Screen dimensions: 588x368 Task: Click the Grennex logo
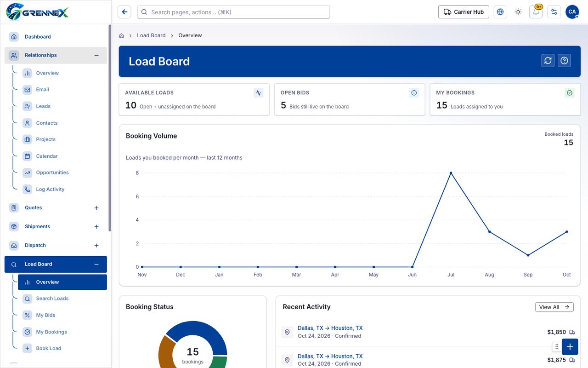pos(37,11)
